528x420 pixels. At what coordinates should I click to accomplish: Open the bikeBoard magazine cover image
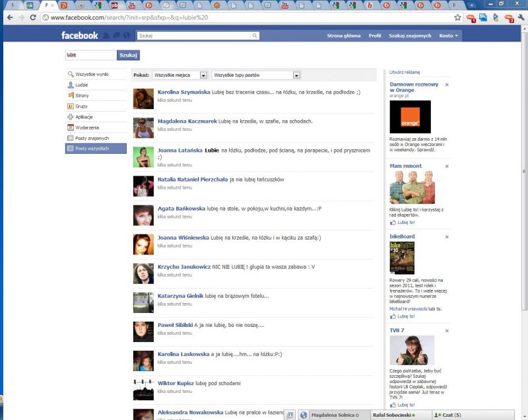(402, 258)
